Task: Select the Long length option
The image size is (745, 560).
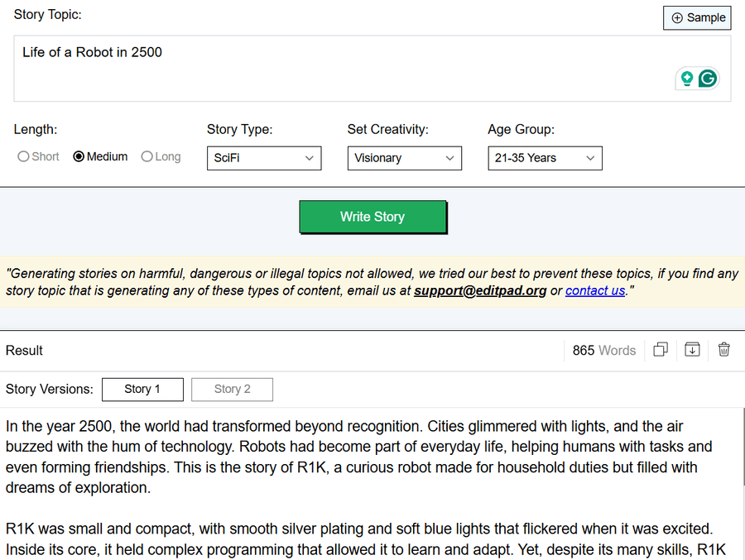Action: [x=161, y=156]
